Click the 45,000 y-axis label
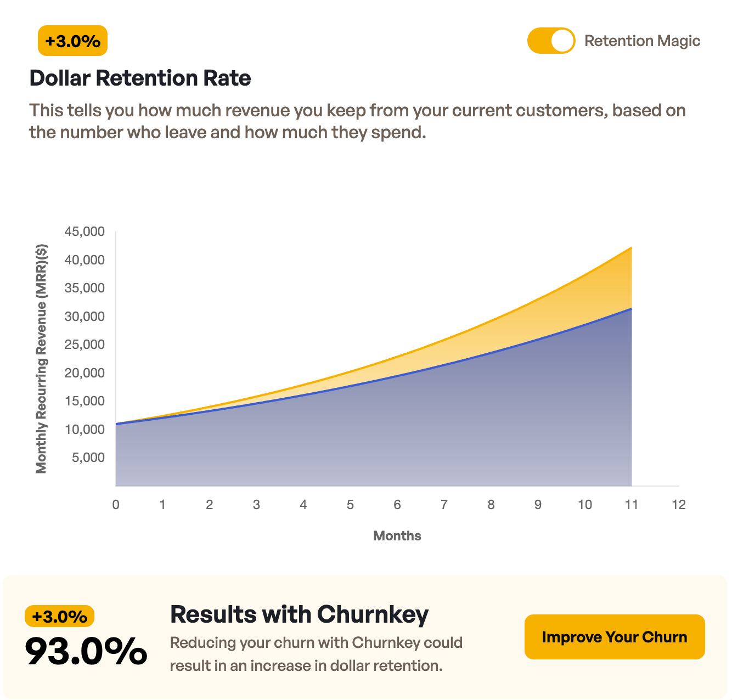Image resolution: width=732 pixels, height=700 pixels. [85, 232]
